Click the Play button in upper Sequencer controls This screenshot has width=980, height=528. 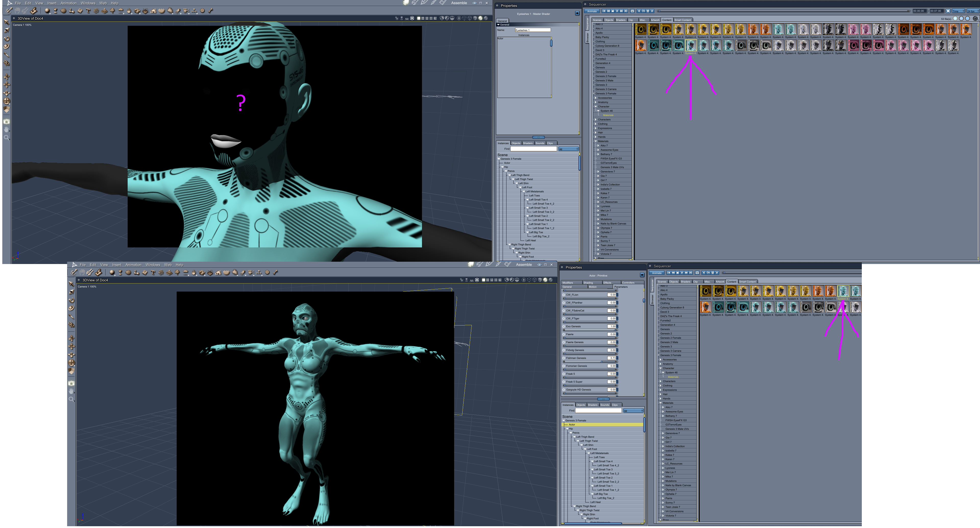click(x=617, y=11)
